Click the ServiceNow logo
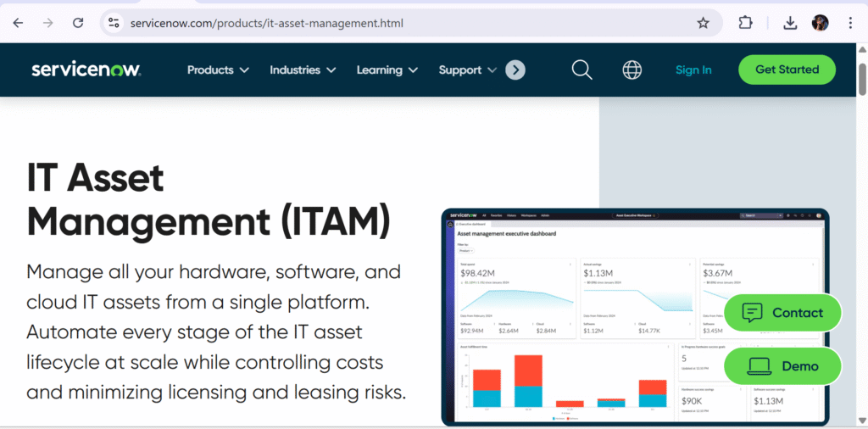868x429 pixels. pos(86,70)
